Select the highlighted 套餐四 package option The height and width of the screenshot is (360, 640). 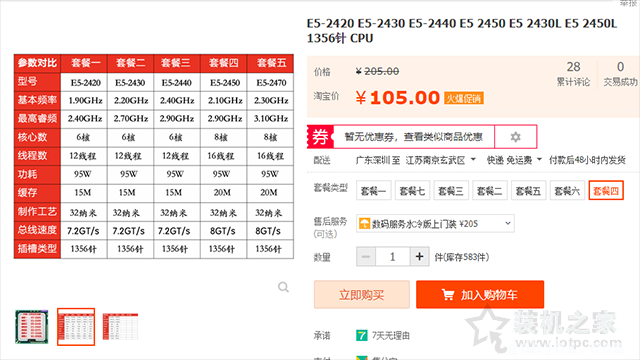click(x=606, y=191)
